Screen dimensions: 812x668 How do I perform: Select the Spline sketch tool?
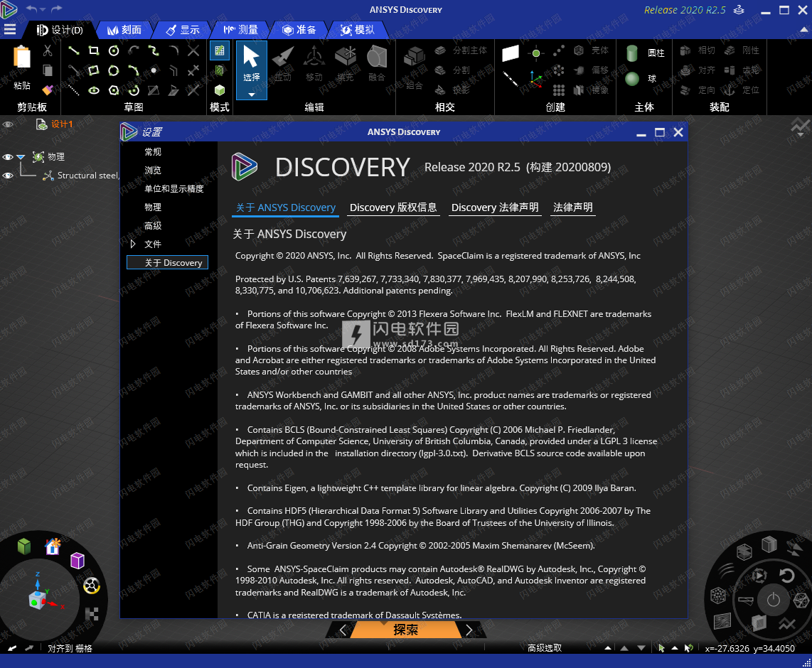154,50
